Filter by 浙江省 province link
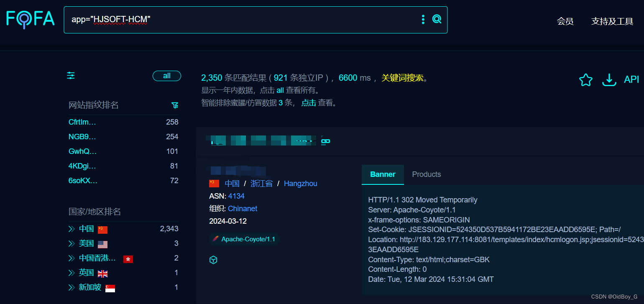644x304 pixels. coord(261,184)
